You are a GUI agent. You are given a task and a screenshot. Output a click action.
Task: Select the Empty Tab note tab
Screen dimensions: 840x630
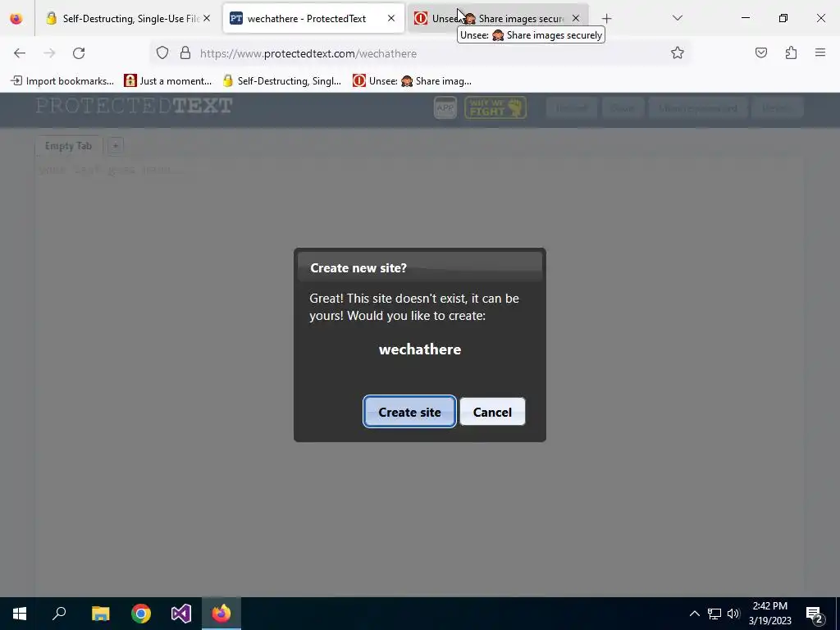pyautogui.click(x=69, y=146)
